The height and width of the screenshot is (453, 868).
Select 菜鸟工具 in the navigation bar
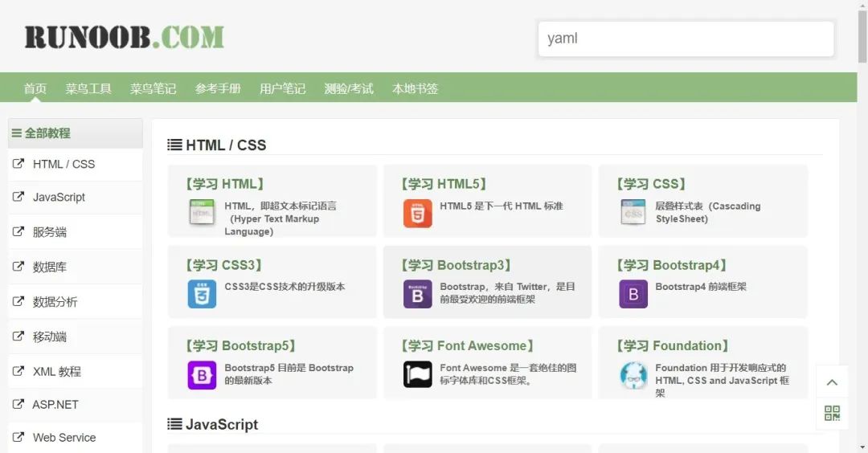88,88
